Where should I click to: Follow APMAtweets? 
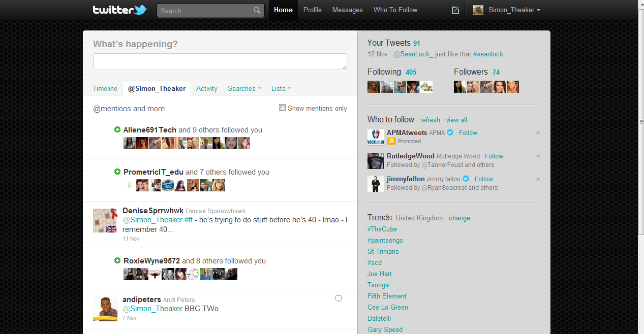click(468, 133)
